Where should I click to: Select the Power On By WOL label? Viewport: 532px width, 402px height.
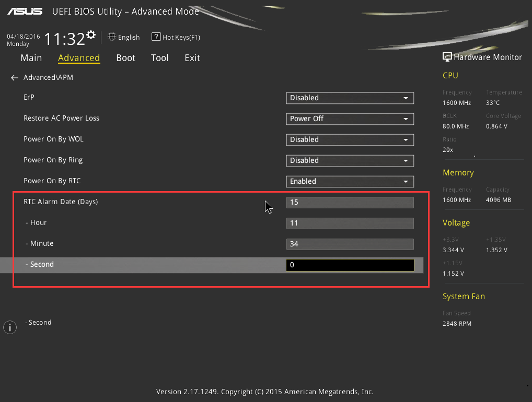click(x=53, y=139)
